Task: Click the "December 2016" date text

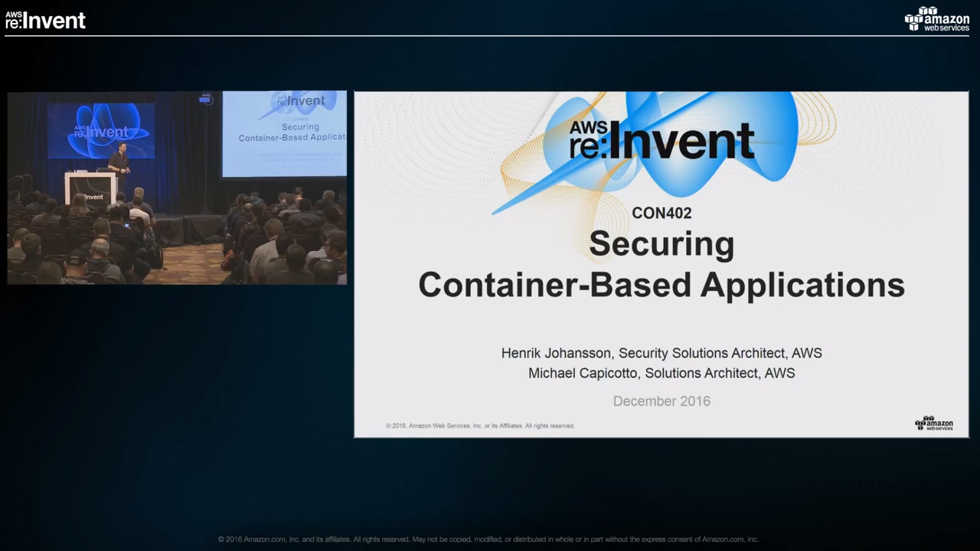Action: coord(661,401)
